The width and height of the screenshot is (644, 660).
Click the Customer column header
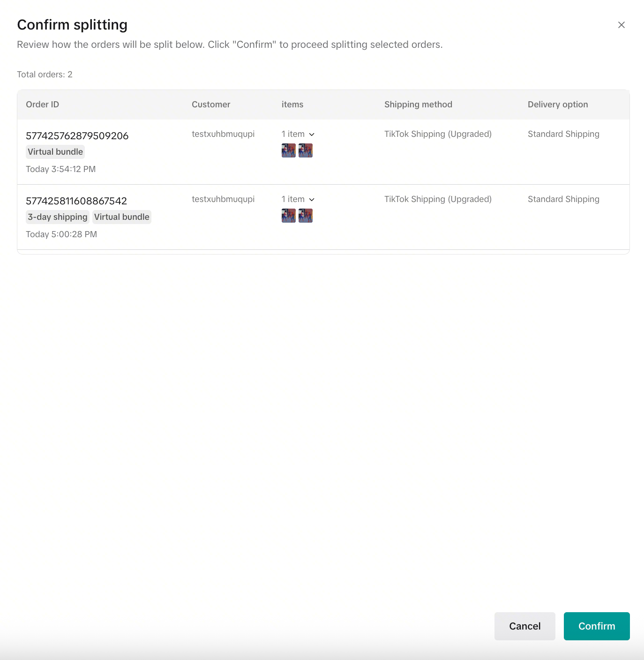[x=211, y=105]
